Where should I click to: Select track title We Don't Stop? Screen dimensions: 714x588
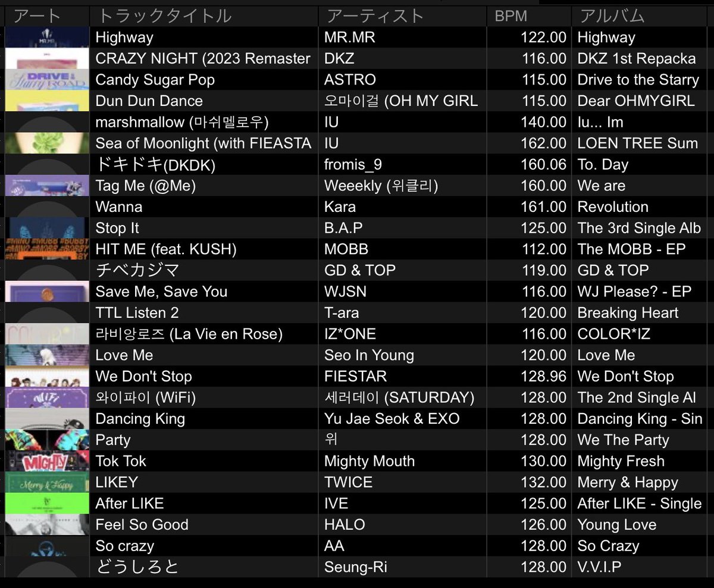(x=143, y=377)
